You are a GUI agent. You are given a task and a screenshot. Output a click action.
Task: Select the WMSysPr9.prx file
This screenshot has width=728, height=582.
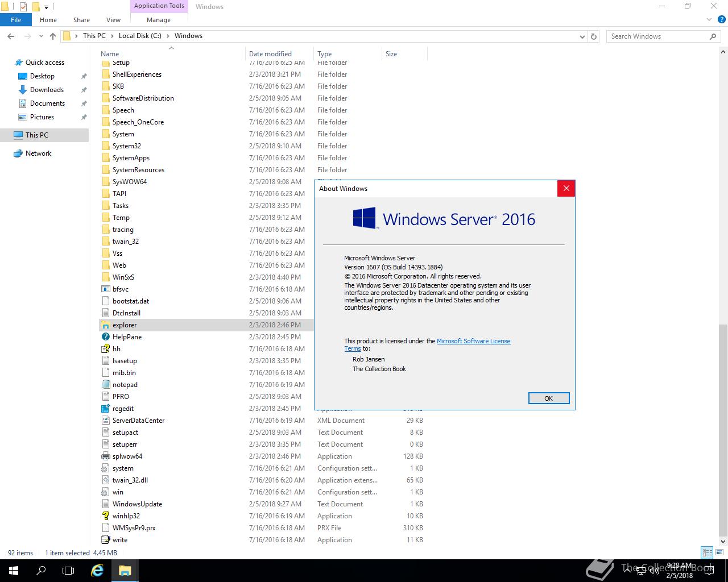[x=134, y=528]
